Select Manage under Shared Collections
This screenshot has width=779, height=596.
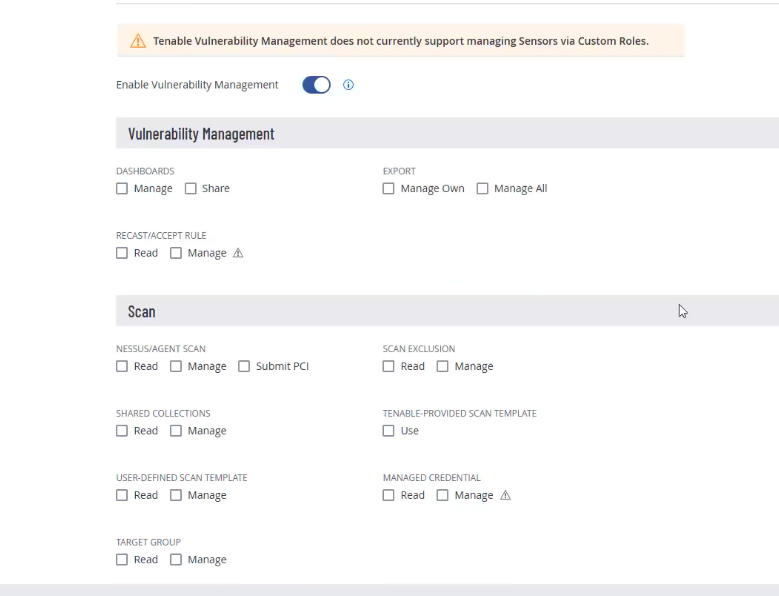176,431
